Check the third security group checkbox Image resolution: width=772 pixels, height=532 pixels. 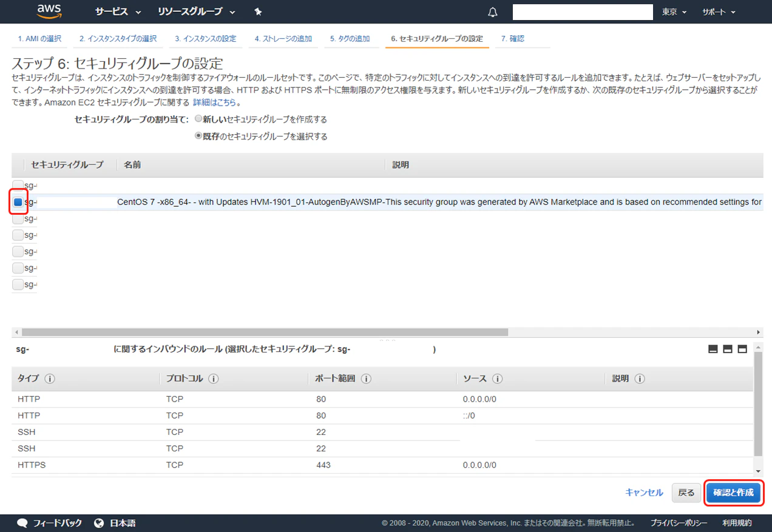click(x=18, y=218)
